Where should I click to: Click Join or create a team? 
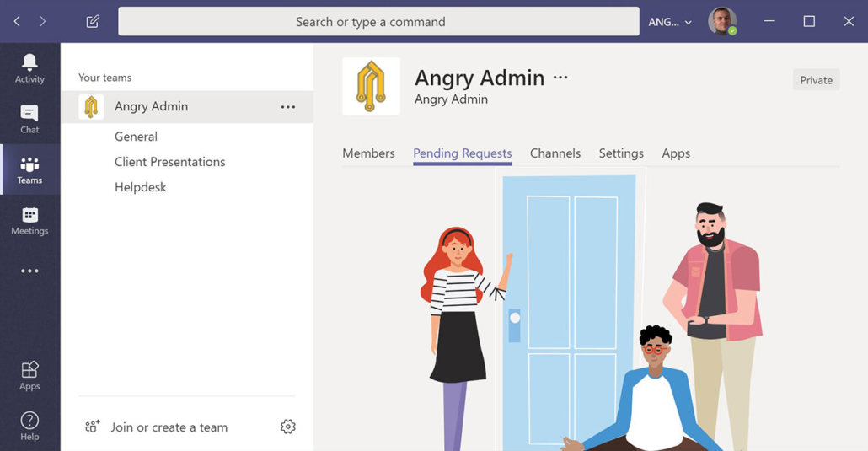(x=169, y=427)
